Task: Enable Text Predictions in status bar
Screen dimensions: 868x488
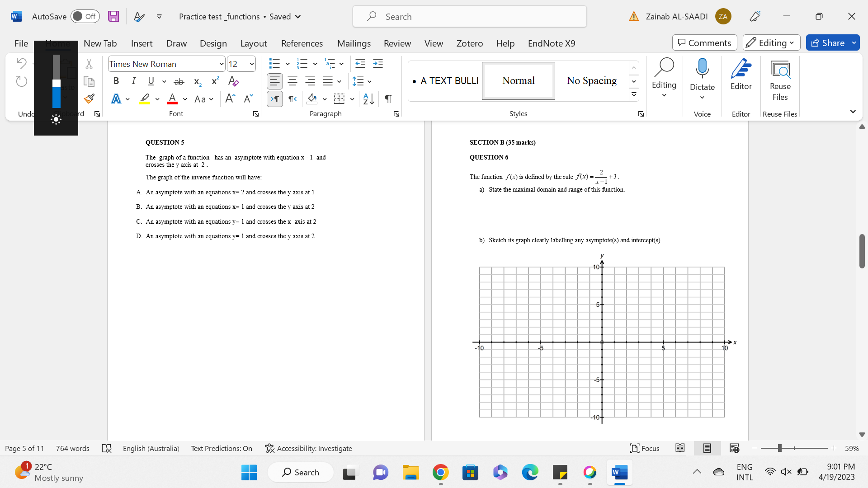Action: click(x=221, y=448)
